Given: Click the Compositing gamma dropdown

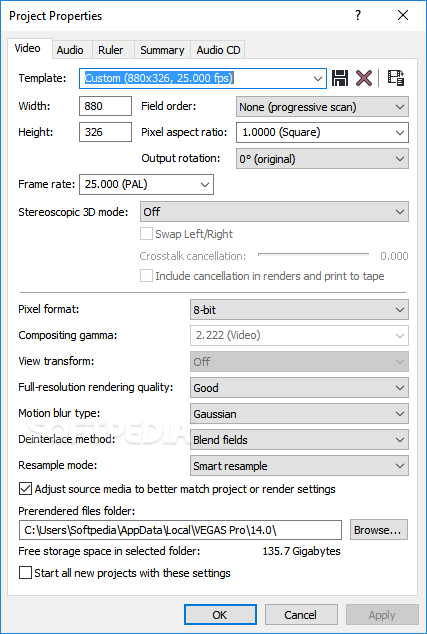Looking at the screenshot, I should 299,335.
